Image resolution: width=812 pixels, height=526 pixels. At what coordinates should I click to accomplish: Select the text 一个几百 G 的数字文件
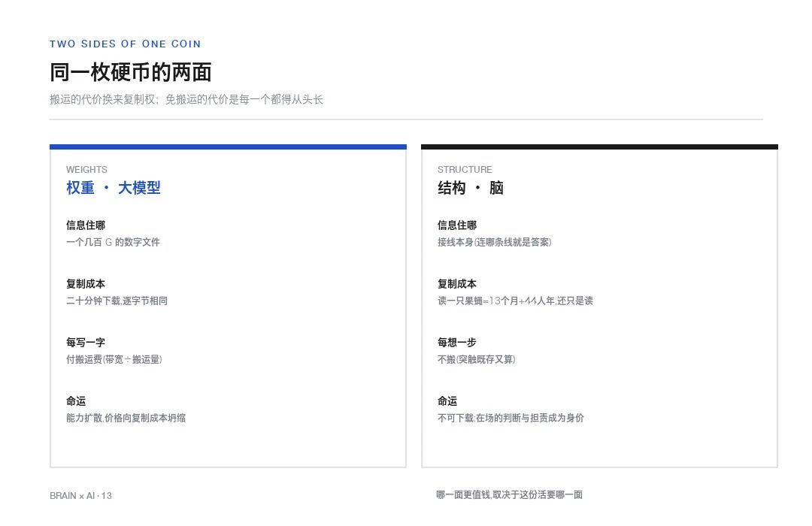[113, 242]
